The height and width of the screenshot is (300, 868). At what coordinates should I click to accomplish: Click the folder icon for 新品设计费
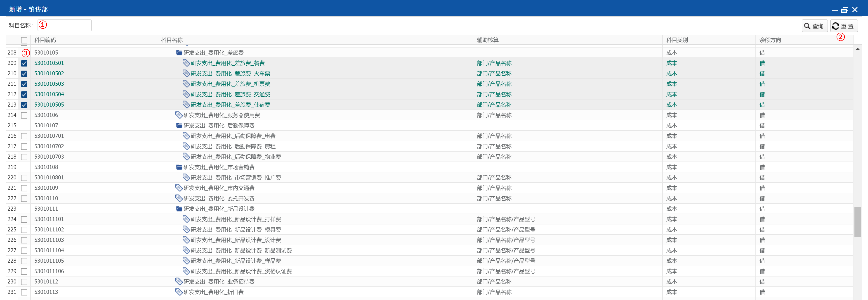pyautogui.click(x=179, y=209)
